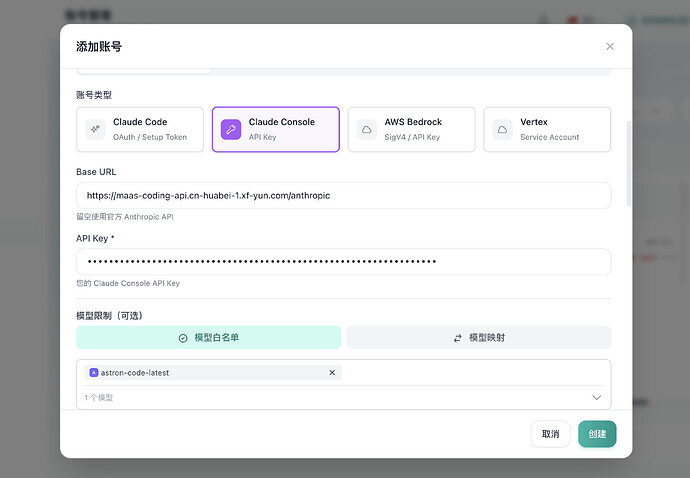Select the Claude Console account type card
This screenshot has width=690, height=478.
pos(275,129)
